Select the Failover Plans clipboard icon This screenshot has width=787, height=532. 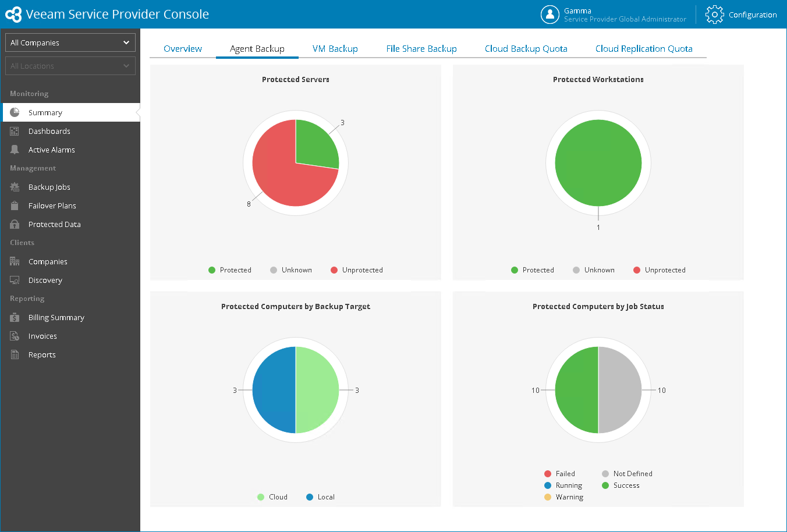click(15, 205)
